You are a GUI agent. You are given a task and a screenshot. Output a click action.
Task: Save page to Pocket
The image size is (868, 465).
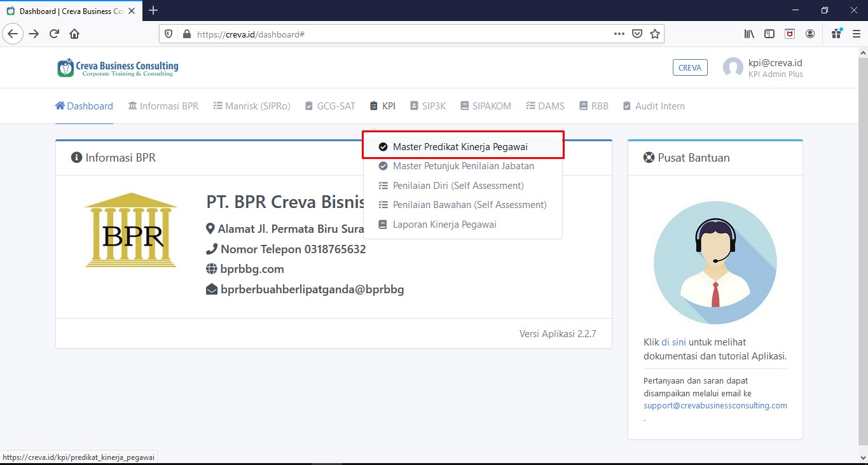tap(637, 34)
